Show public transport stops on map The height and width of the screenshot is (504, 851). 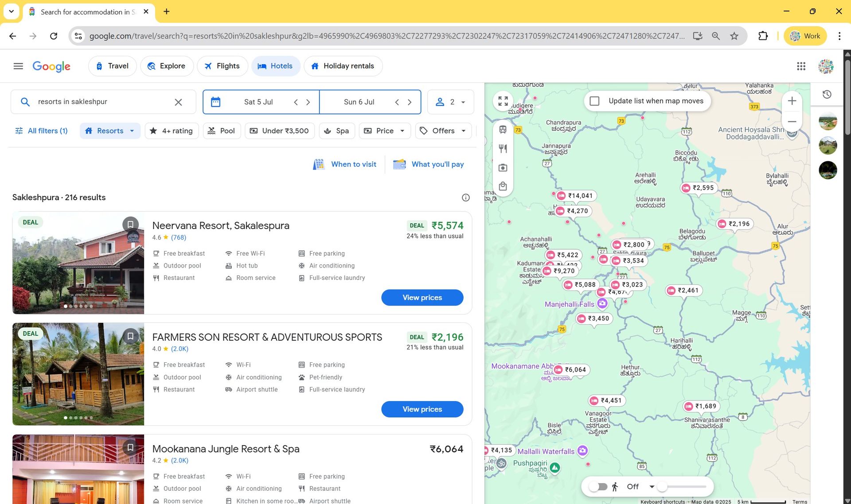[x=503, y=130]
